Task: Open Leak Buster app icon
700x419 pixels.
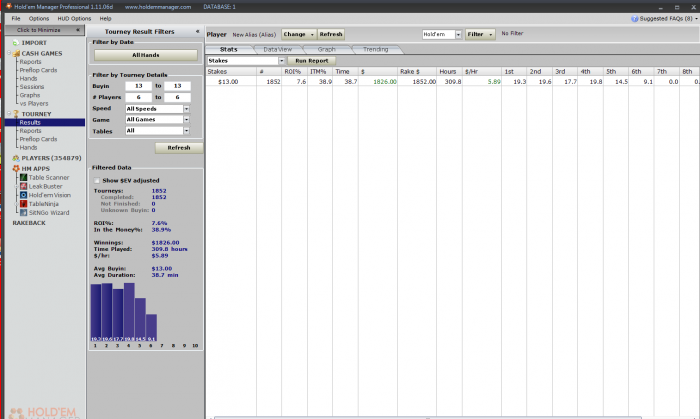Action: [24, 187]
